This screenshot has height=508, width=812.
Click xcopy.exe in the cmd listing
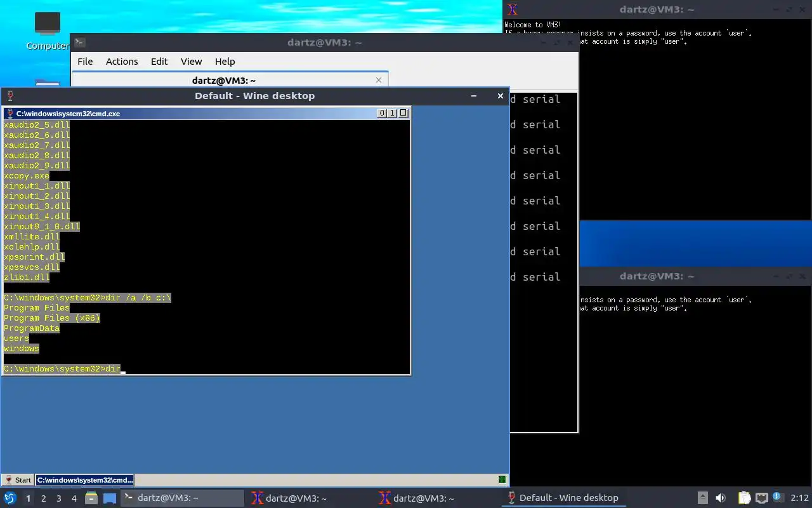tap(26, 176)
